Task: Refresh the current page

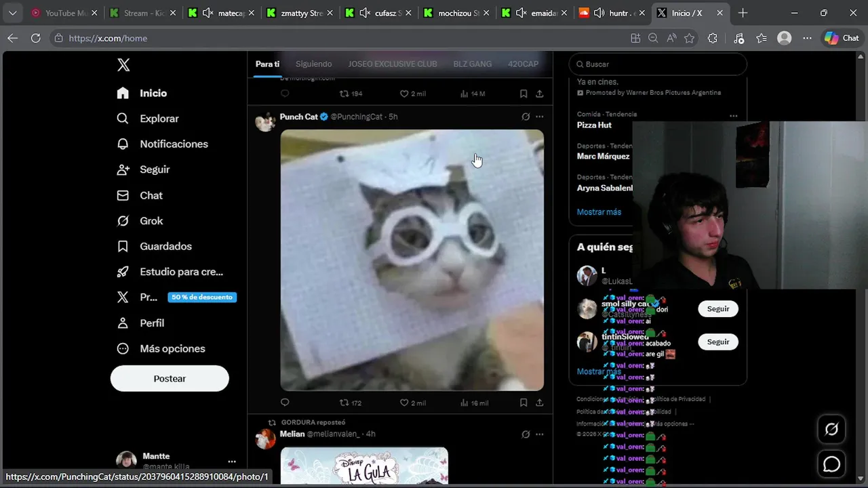Action: (x=35, y=38)
